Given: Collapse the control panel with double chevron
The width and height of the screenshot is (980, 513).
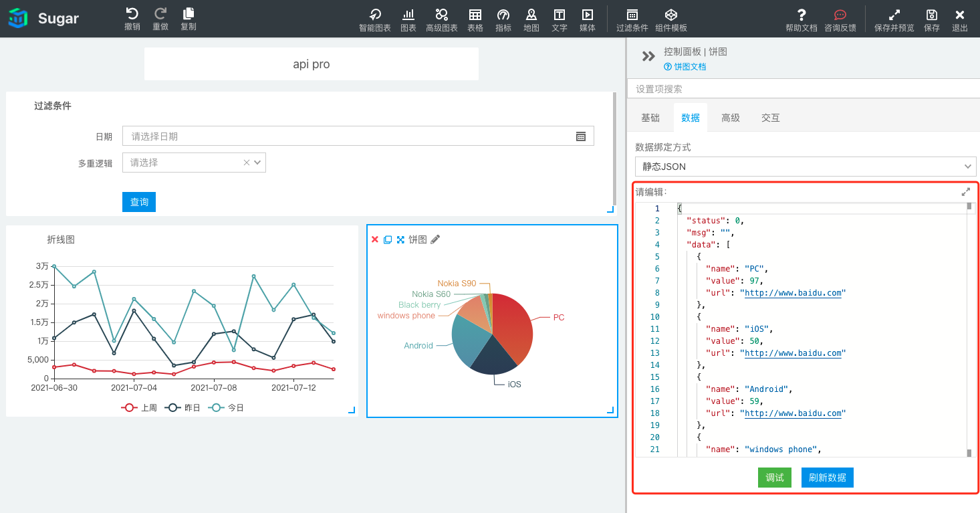Looking at the screenshot, I should tap(648, 57).
